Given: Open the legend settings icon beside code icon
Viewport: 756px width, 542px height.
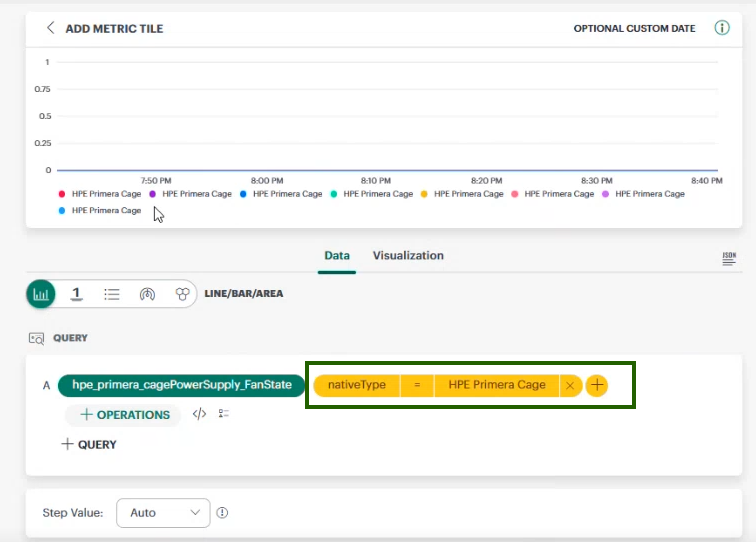Looking at the screenshot, I should click(224, 413).
